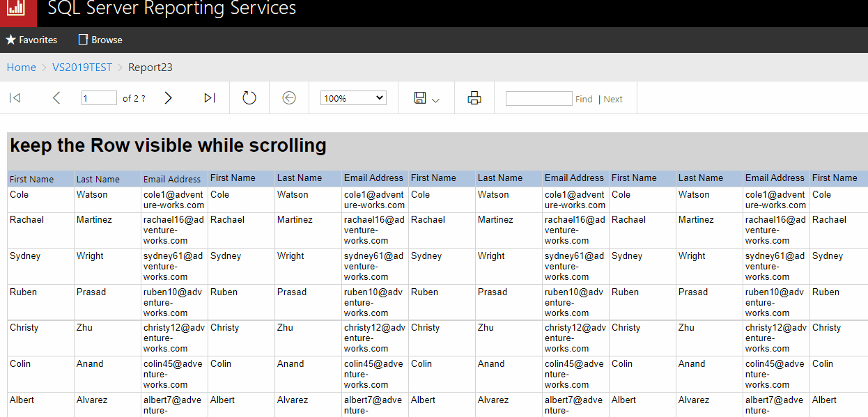The width and height of the screenshot is (868, 417).
Task: Click the leftmost Colin cell
Action: 40,375
